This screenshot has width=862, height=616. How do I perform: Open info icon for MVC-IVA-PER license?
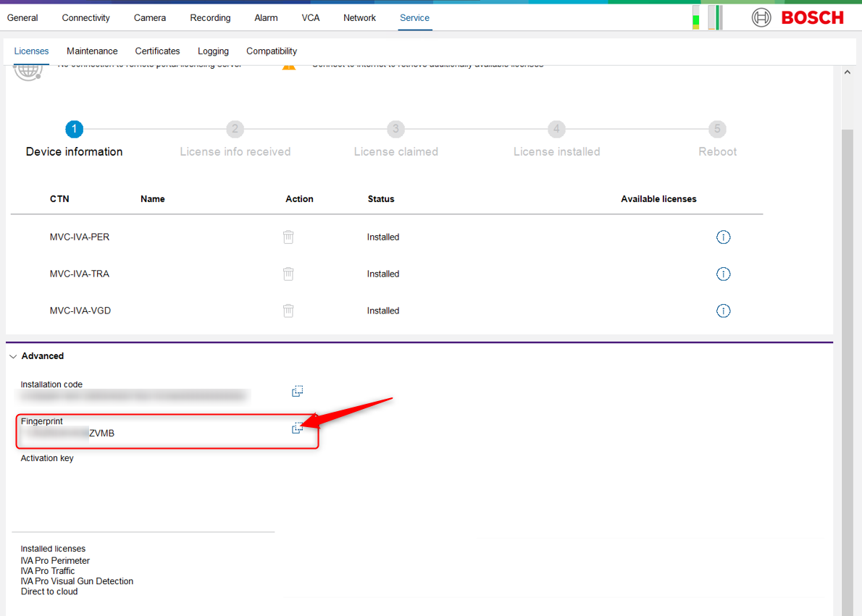pyautogui.click(x=723, y=237)
